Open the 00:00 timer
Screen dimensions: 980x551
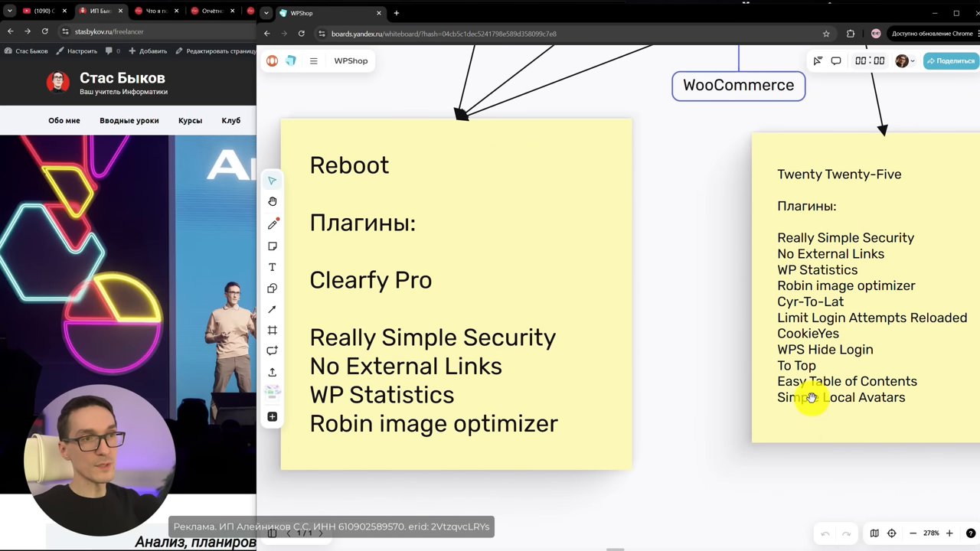[x=870, y=60]
